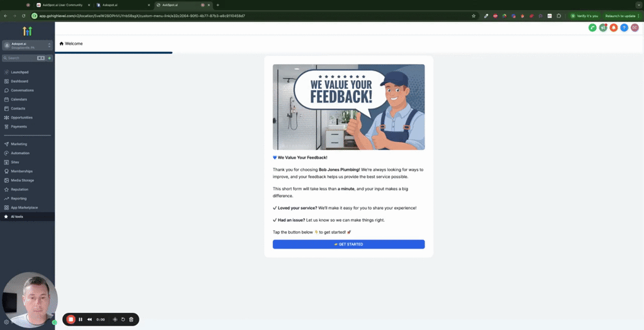Click the address bar URL

point(142,16)
